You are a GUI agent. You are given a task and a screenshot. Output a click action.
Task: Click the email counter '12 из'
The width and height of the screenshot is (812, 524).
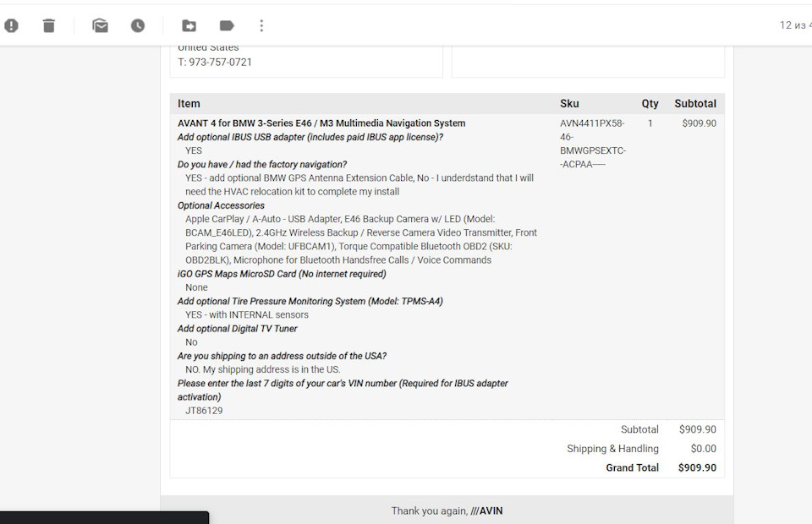pos(793,25)
